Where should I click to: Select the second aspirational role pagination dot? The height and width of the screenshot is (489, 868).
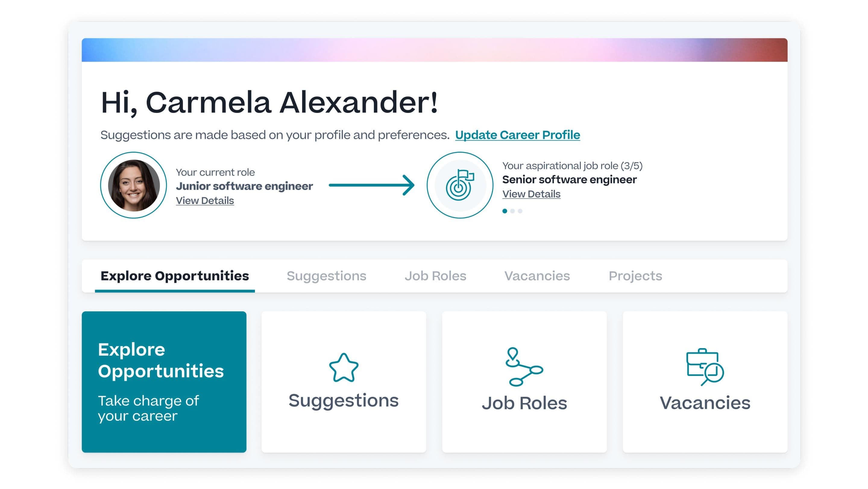pyautogui.click(x=512, y=211)
